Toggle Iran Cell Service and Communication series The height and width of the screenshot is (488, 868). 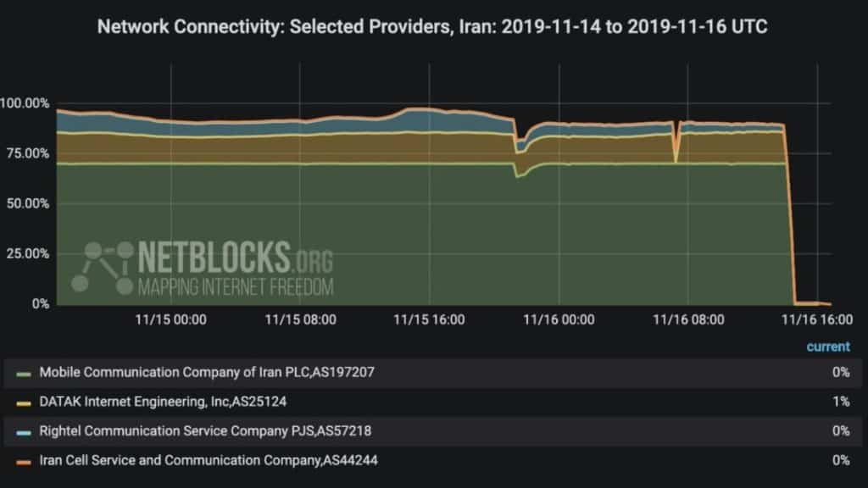point(209,460)
